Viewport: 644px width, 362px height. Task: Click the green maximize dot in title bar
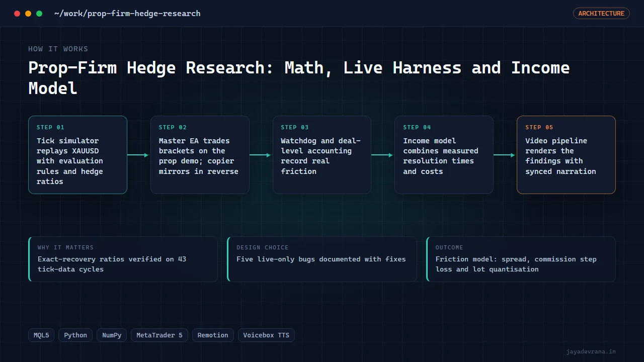pyautogui.click(x=39, y=14)
